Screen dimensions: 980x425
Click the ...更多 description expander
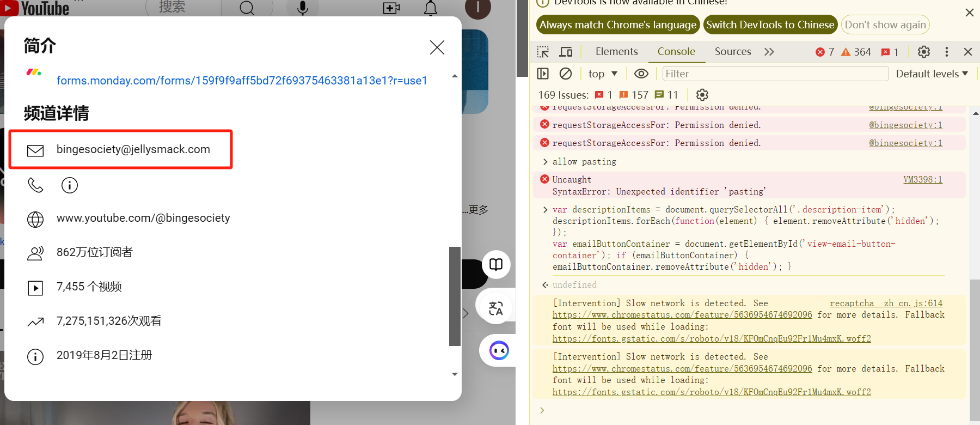(x=475, y=210)
